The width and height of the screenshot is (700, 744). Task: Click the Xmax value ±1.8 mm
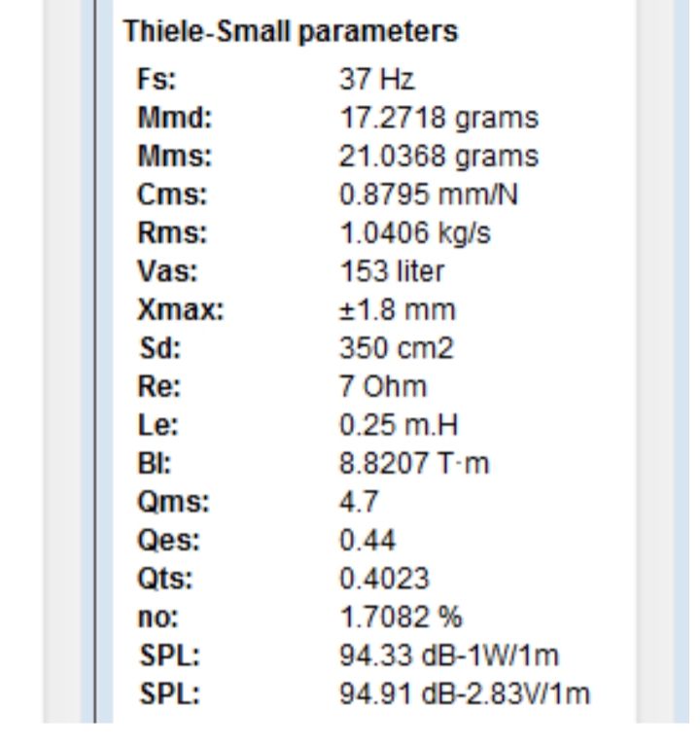click(x=398, y=310)
